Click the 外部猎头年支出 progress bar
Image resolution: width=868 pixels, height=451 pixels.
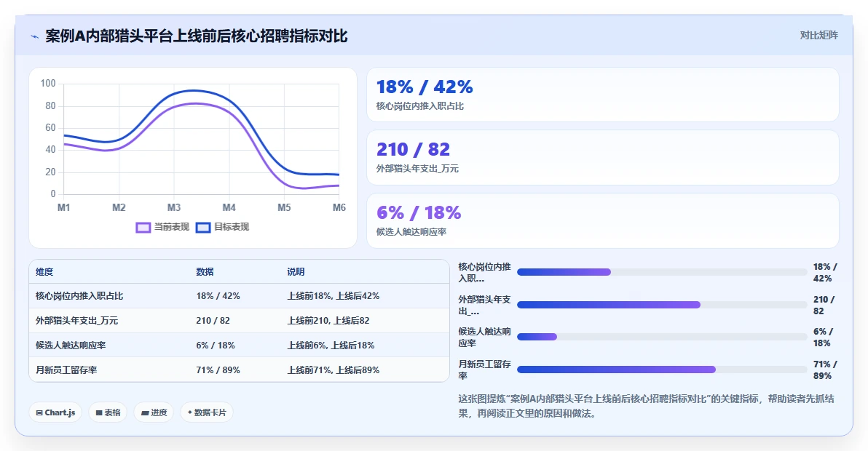click(x=662, y=305)
